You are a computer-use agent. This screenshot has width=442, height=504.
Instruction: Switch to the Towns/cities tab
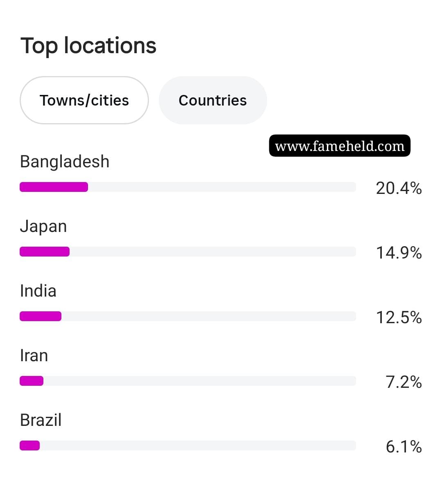coord(84,100)
